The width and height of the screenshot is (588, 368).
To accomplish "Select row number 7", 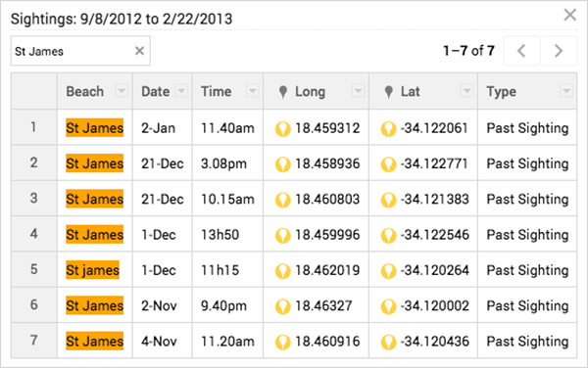I will coord(34,341).
